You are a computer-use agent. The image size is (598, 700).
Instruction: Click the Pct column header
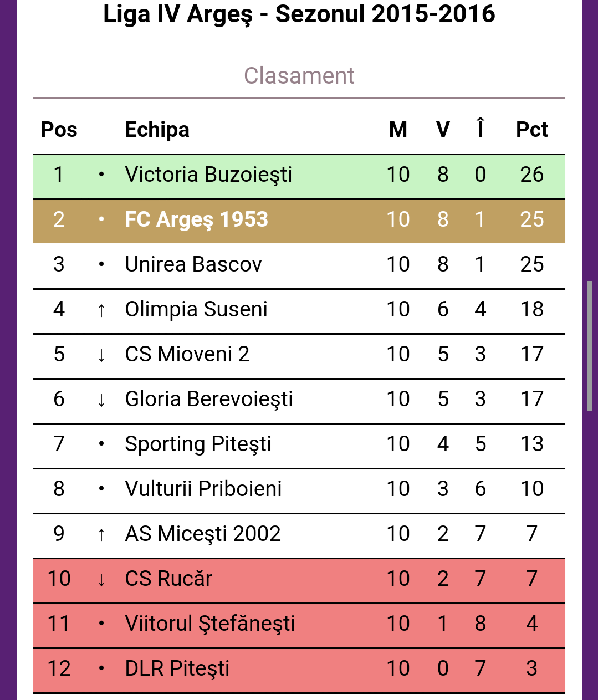click(x=531, y=130)
